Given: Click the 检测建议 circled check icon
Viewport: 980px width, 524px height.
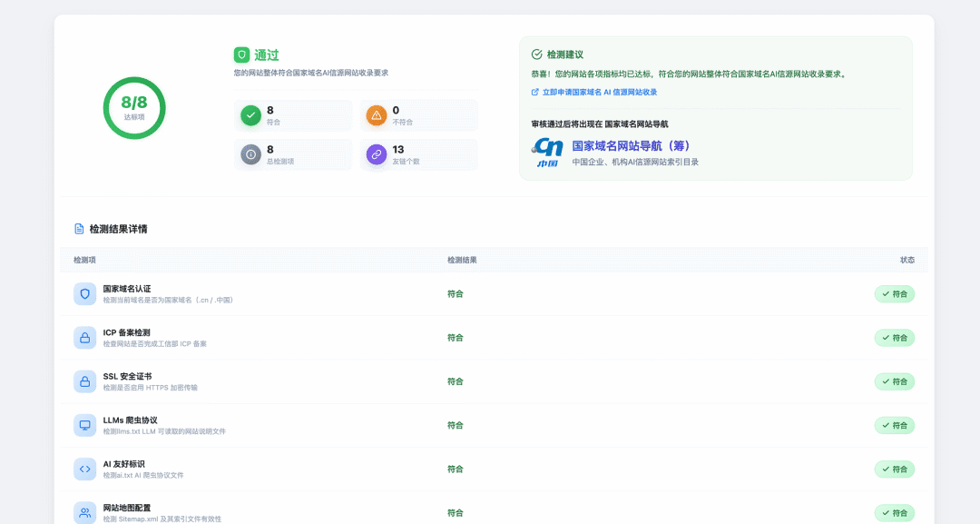Looking at the screenshot, I should click(536, 54).
